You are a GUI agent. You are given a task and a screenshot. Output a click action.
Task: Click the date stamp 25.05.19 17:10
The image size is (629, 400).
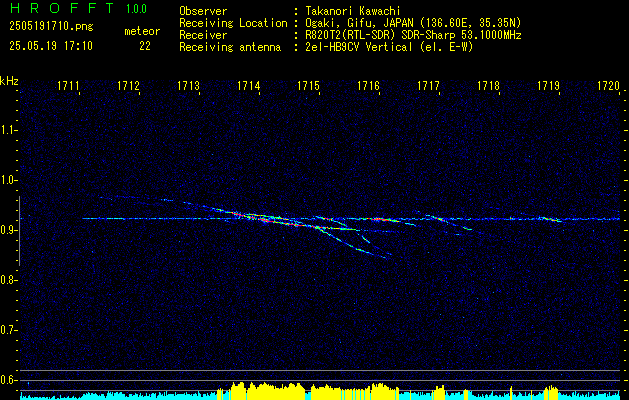[x=51, y=46]
